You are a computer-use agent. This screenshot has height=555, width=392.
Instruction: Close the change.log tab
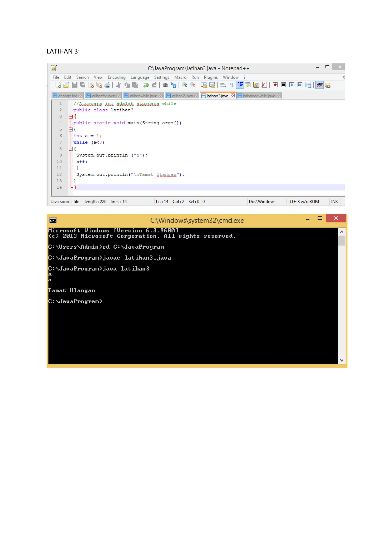[x=80, y=96]
